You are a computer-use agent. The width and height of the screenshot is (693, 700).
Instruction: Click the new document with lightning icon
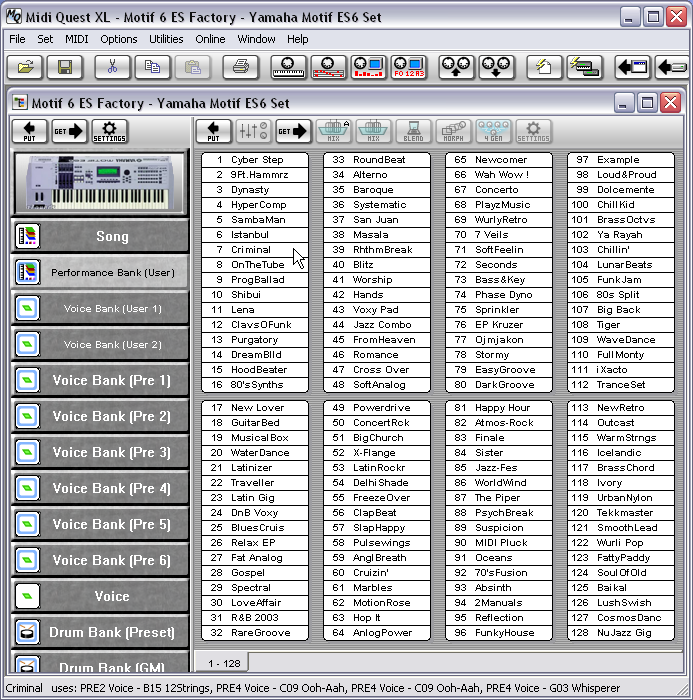pos(544,67)
